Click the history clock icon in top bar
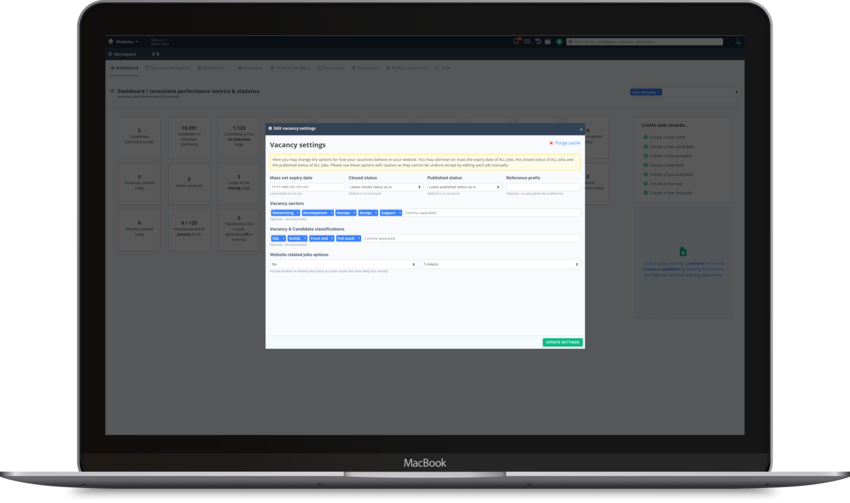 538,41
